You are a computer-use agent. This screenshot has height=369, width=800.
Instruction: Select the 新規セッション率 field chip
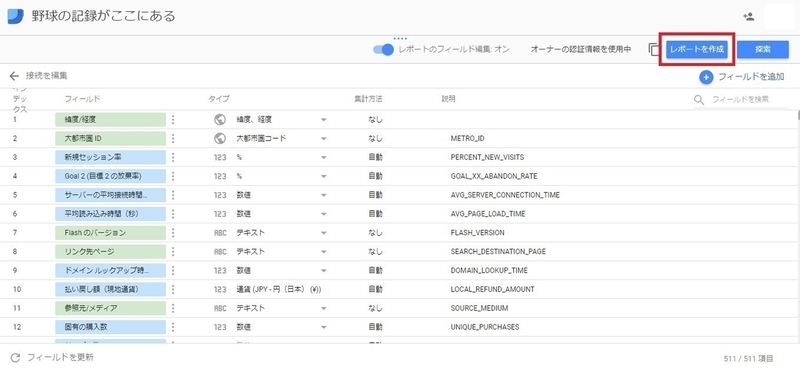point(111,157)
